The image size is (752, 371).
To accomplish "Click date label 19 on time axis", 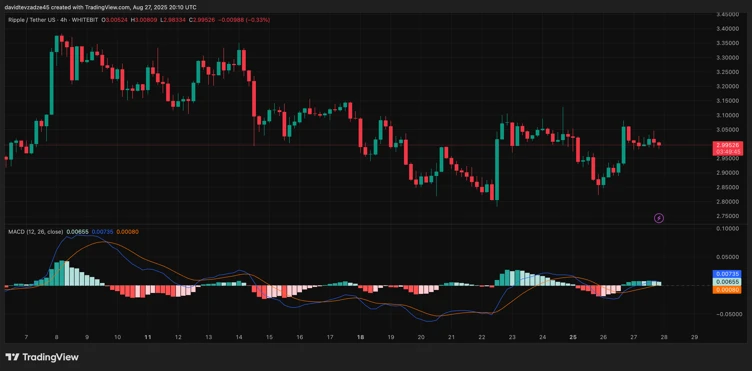I will point(391,337).
